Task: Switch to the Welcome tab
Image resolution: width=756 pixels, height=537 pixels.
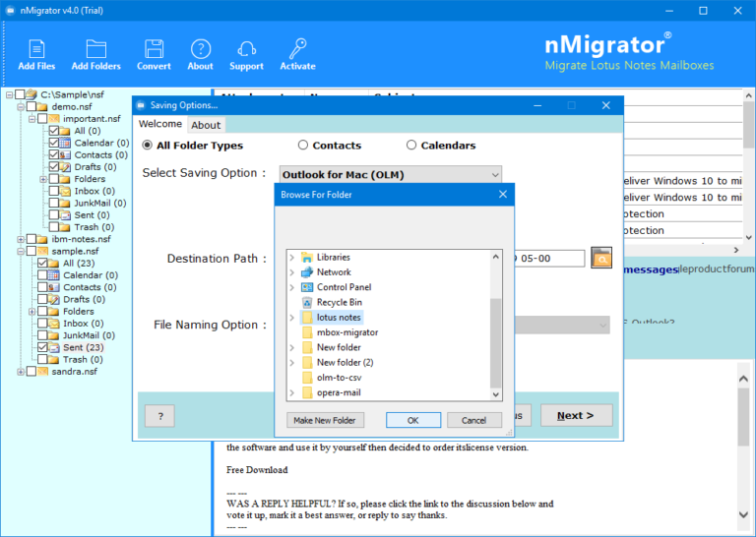Action: click(159, 124)
